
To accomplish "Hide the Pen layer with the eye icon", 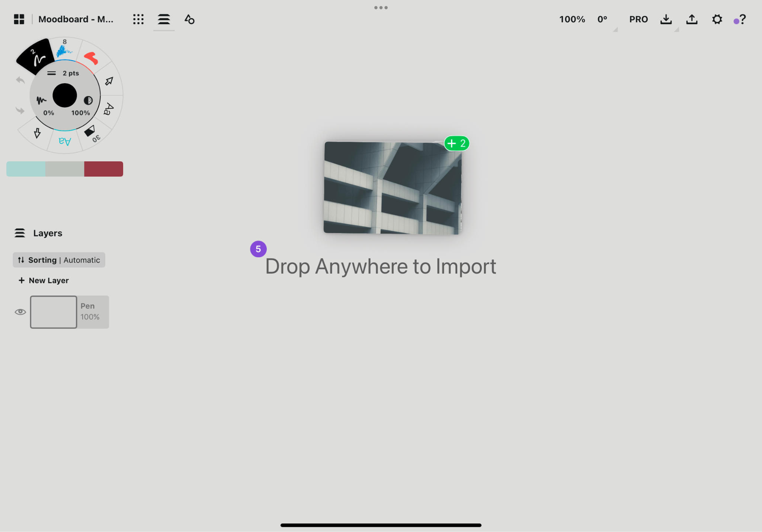I will click(x=20, y=312).
